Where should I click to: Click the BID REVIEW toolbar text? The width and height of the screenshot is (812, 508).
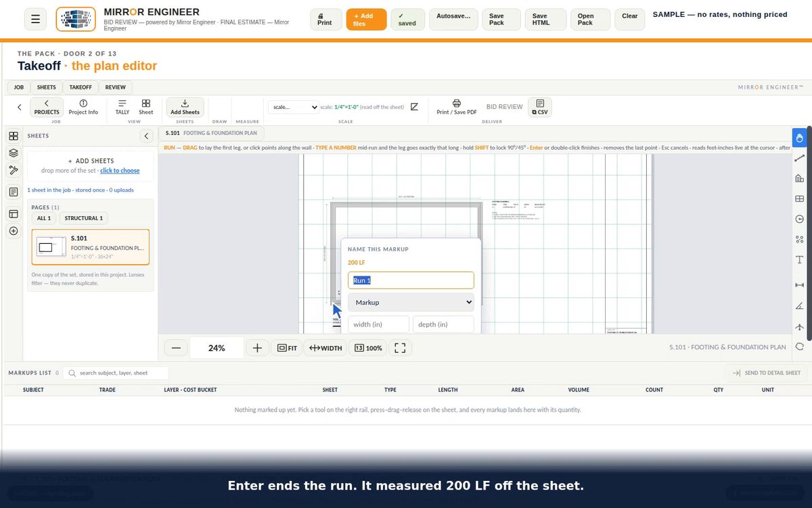(x=504, y=107)
